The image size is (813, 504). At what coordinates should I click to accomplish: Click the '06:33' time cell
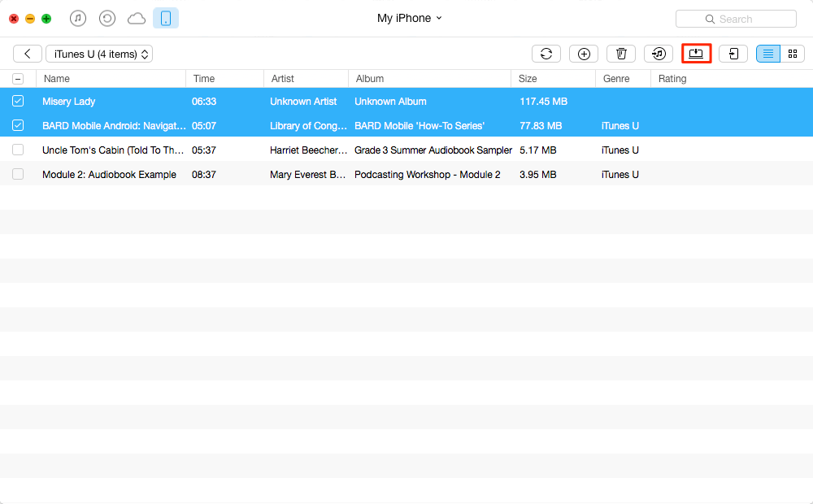click(204, 102)
